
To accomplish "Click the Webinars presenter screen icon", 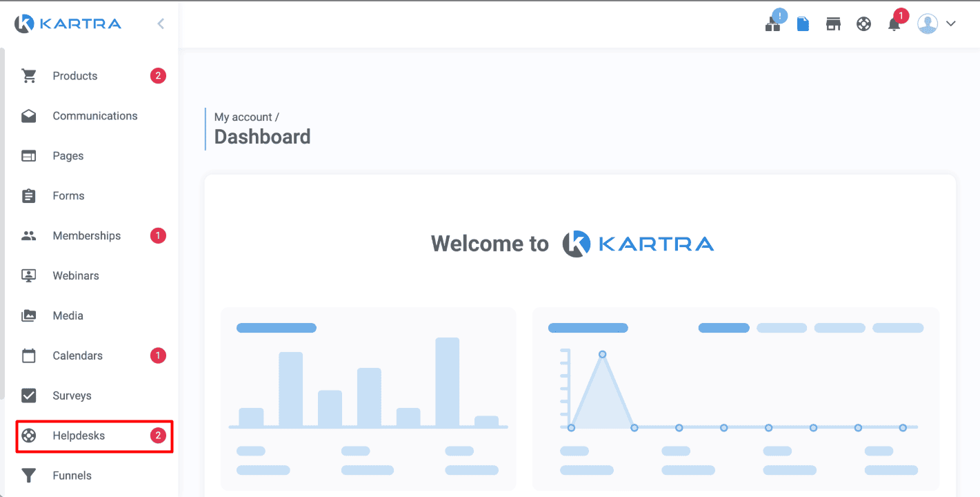I will 28,276.
